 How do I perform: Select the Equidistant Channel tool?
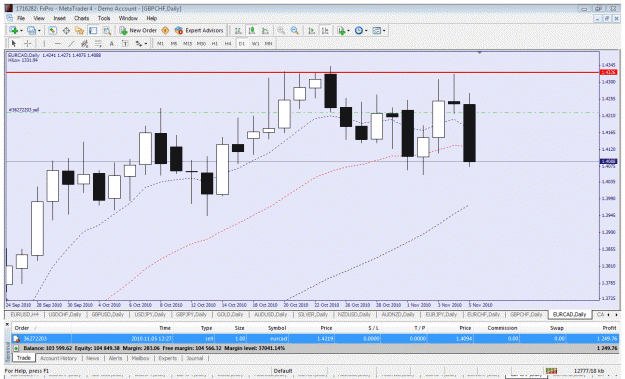(x=85, y=43)
